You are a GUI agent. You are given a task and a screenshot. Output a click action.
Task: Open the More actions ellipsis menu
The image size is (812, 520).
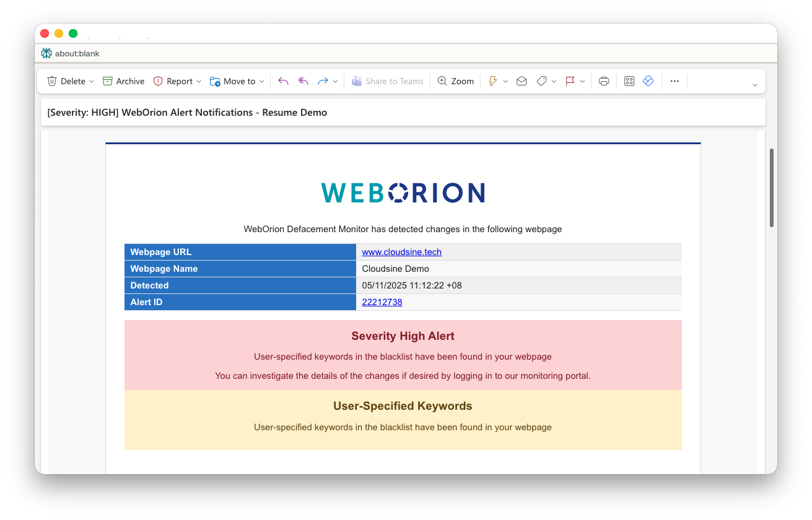coord(674,81)
